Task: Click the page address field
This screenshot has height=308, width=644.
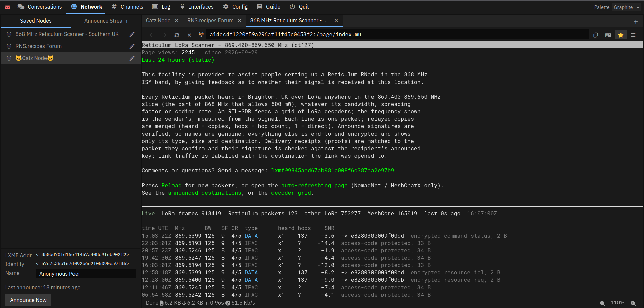Action: tap(398, 34)
